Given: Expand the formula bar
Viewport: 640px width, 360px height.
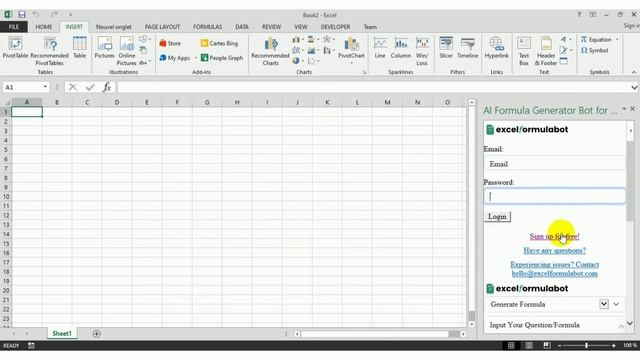Looking at the screenshot, I should tap(634, 87).
